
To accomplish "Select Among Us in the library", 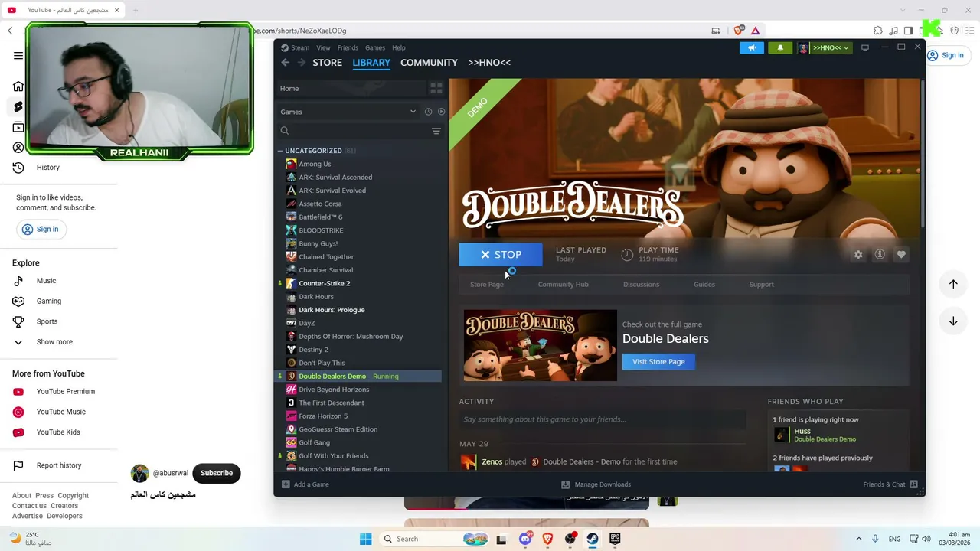I will pyautogui.click(x=315, y=164).
